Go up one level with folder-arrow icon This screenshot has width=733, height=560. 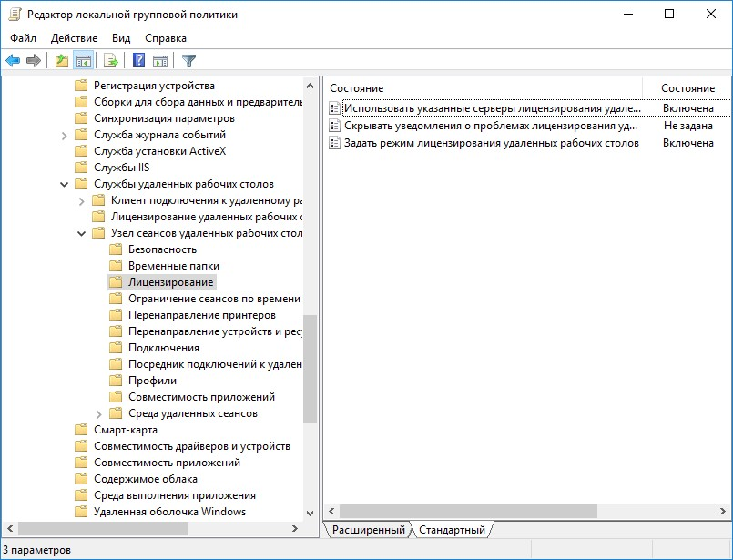(62, 60)
